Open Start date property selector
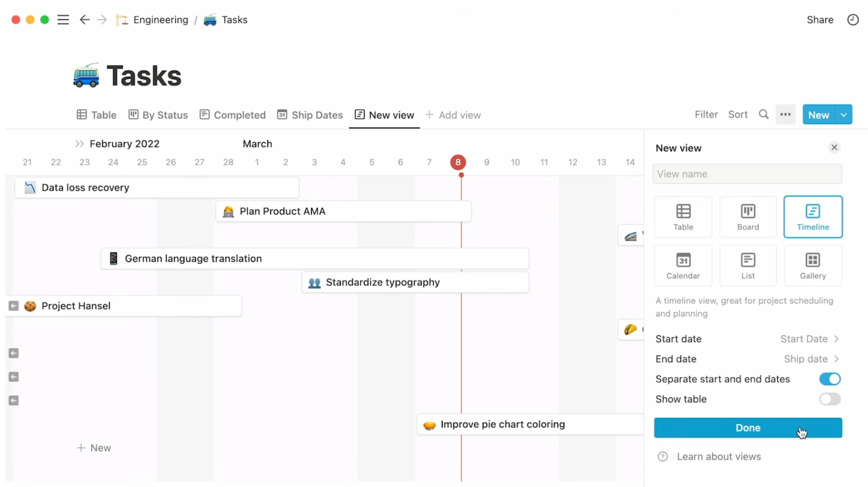This screenshot has width=868, height=487. click(x=809, y=339)
